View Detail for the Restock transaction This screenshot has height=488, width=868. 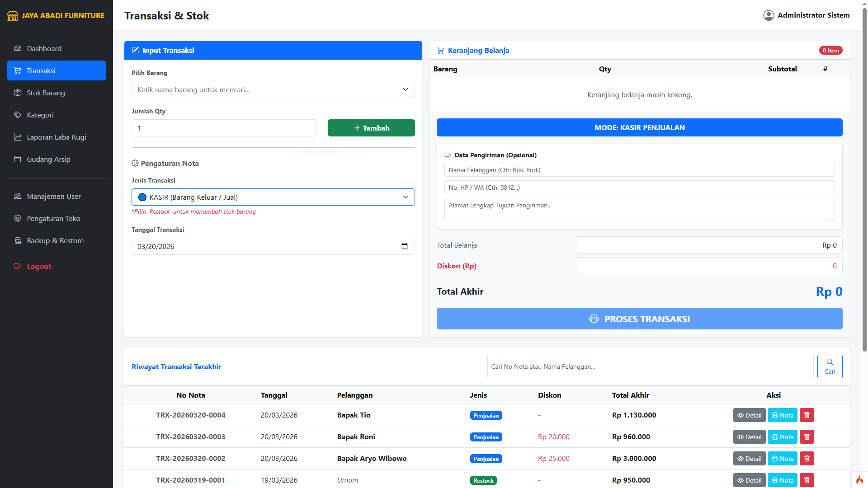coord(749,480)
